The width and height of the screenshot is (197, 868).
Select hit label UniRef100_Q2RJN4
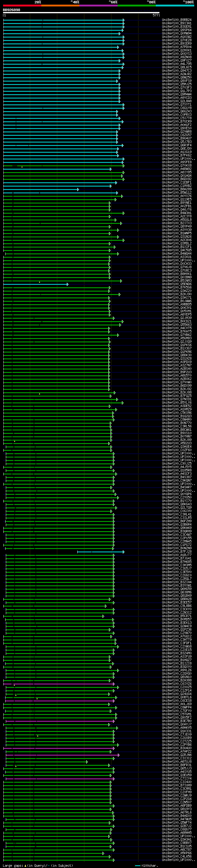[x=177, y=755]
